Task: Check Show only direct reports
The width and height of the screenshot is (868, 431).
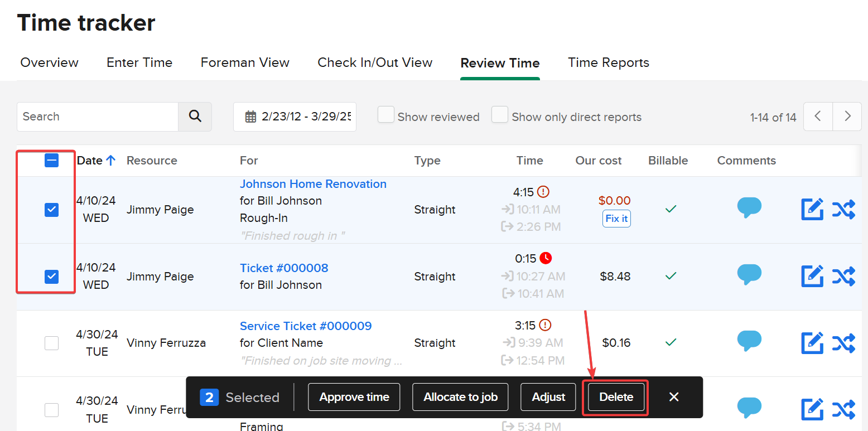Action: click(500, 115)
